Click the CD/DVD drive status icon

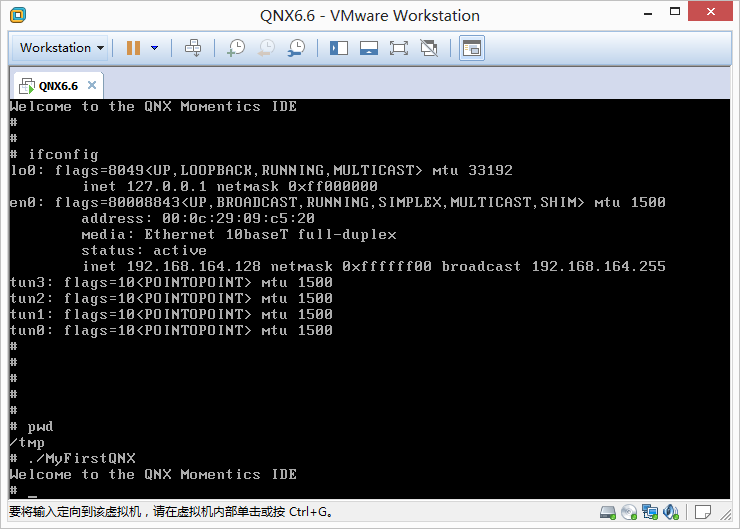tap(629, 512)
